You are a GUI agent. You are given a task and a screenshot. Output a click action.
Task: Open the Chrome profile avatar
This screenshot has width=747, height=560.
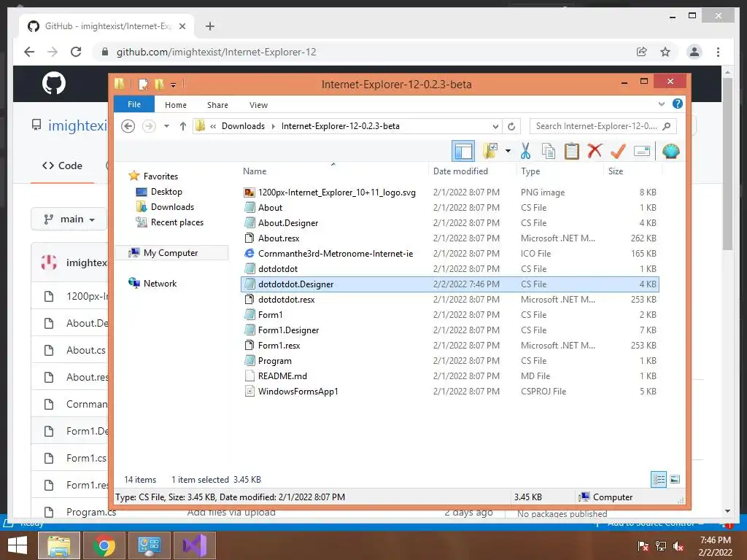tap(694, 52)
